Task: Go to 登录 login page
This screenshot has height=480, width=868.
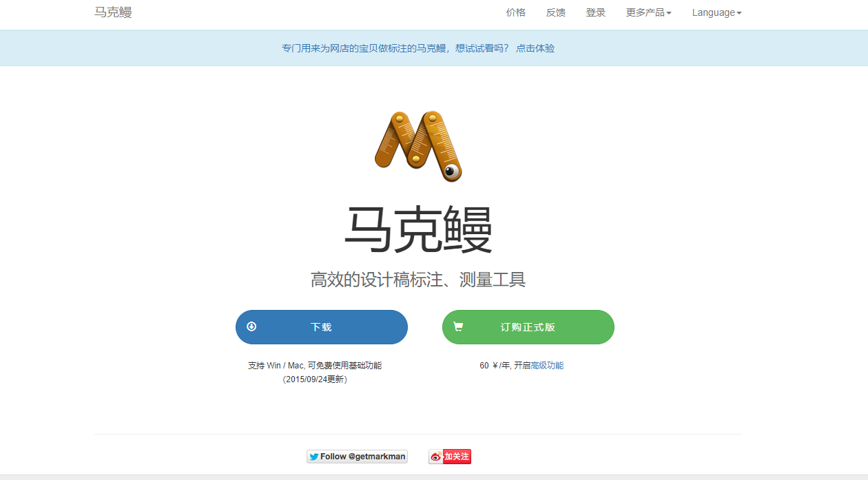Action: 596,12
